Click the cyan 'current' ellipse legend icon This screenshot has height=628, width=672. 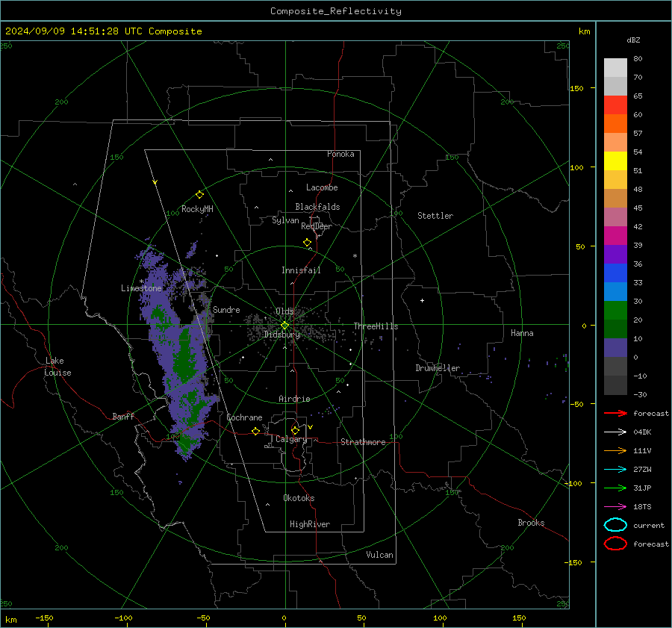click(615, 525)
